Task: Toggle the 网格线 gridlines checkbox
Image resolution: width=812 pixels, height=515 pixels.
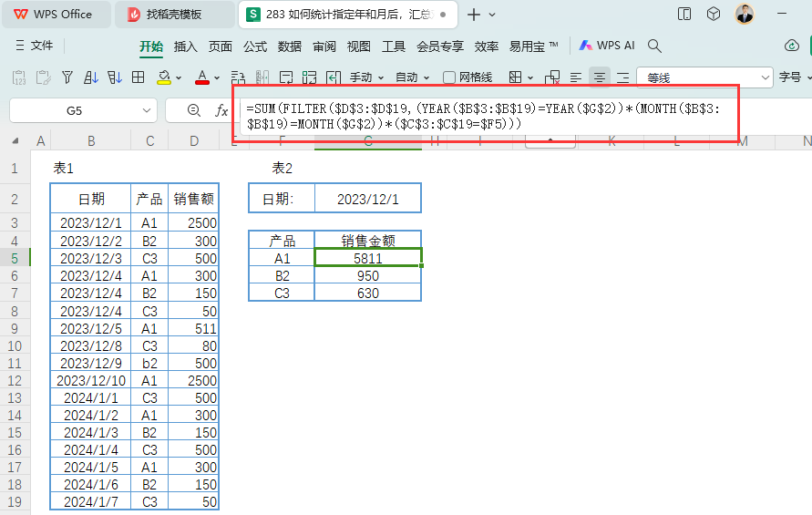Action: pyautogui.click(x=449, y=77)
